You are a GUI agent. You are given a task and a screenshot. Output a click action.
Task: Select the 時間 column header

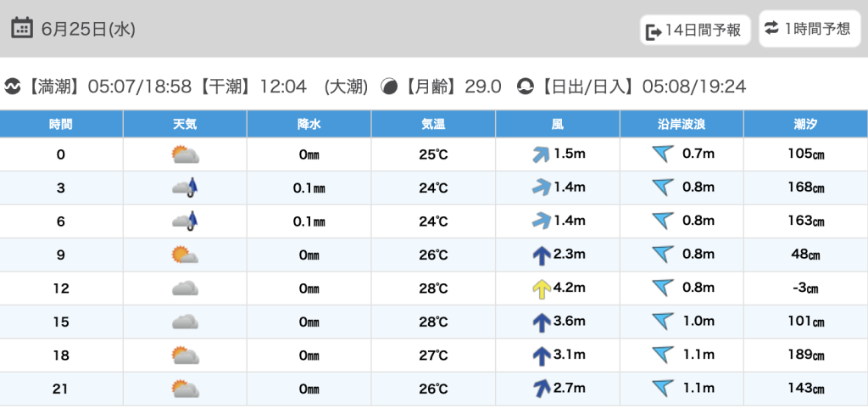[61, 124]
